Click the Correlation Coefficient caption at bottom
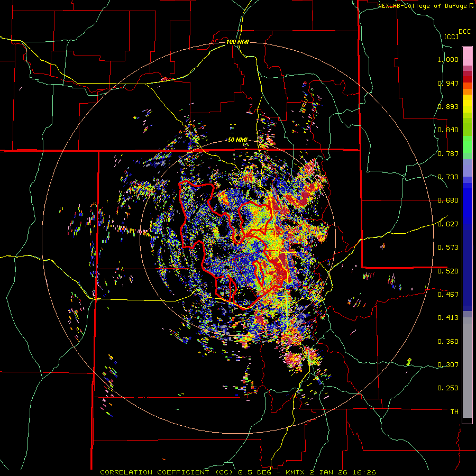Image resolution: width=476 pixels, height=476 pixels. pyautogui.click(x=237, y=472)
